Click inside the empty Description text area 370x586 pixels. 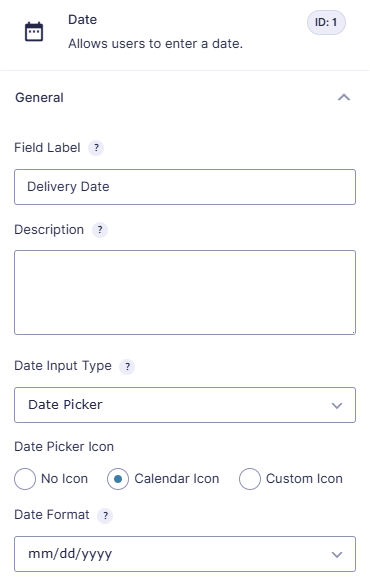point(185,293)
